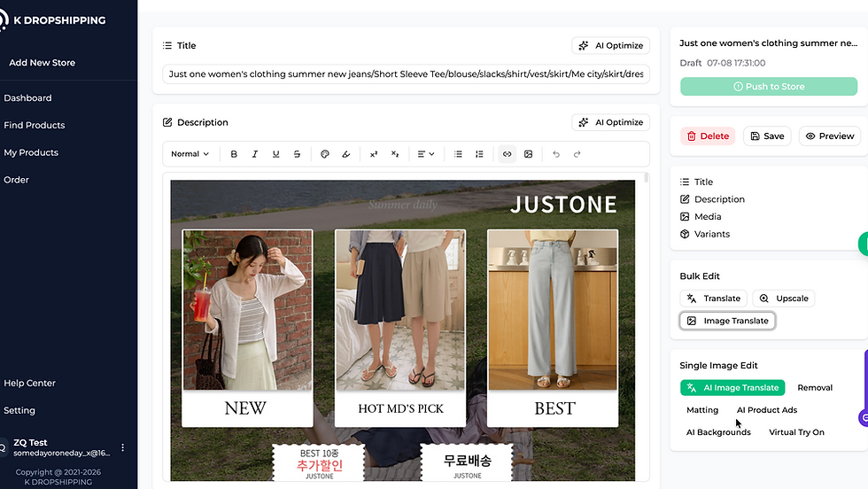Click the Title section list icon
Screen dimensions: 868x489
167,45
